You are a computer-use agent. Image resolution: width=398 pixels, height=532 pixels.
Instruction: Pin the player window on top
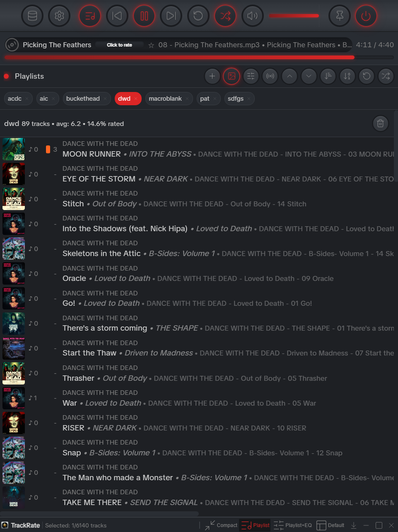tap(339, 15)
